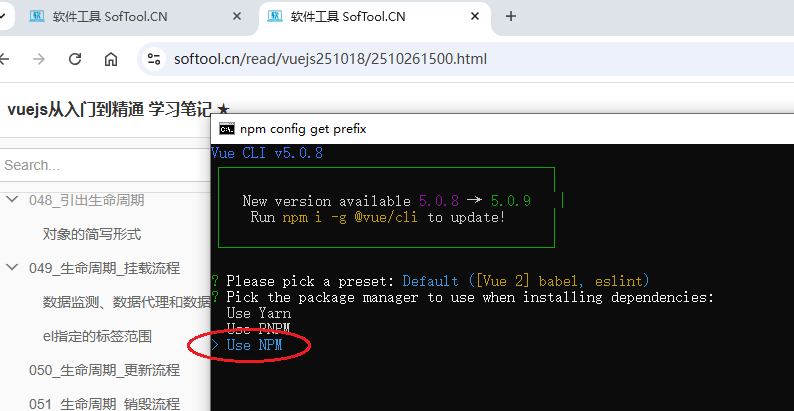
Task: Open 对象的简写形式 in the sidebar
Action: pos(92,234)
